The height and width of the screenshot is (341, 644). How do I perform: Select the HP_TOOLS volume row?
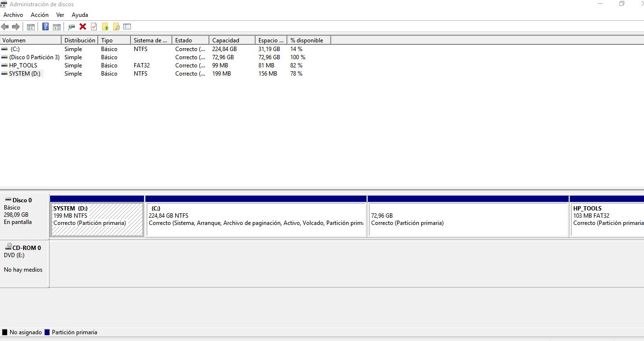(23, 66)
